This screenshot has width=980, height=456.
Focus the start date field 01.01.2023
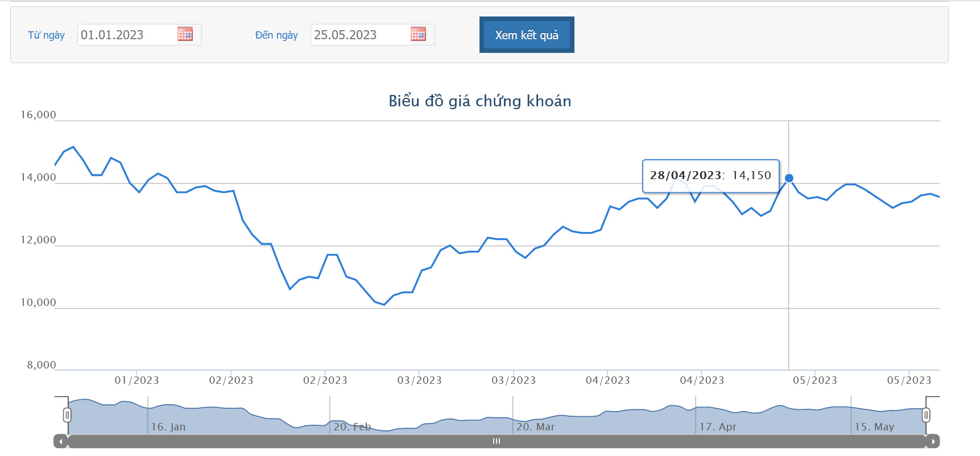(126, 35)
